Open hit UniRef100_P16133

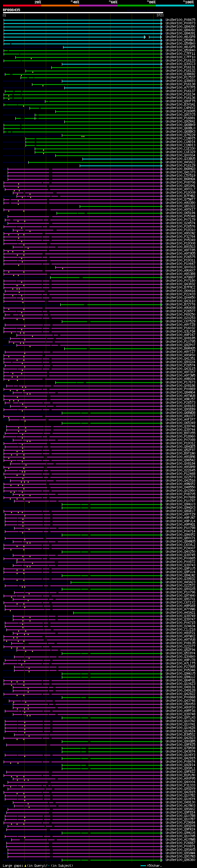[180, 61]
